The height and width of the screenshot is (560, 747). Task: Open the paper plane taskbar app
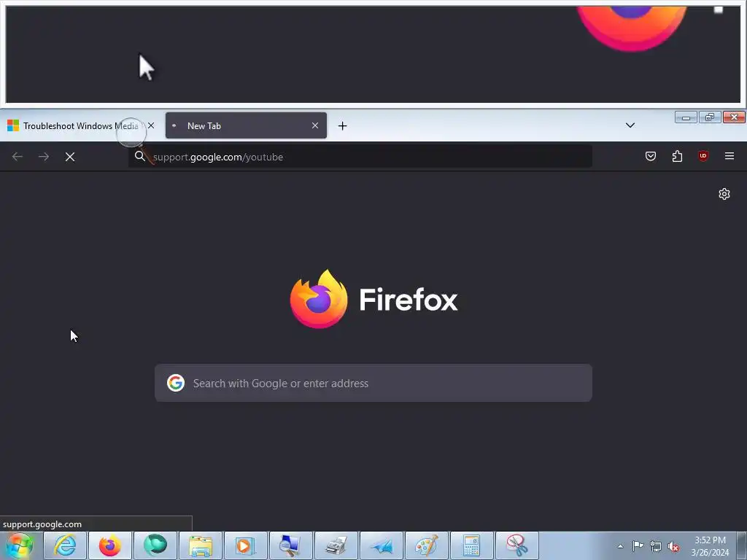click(x=381, y=545)
